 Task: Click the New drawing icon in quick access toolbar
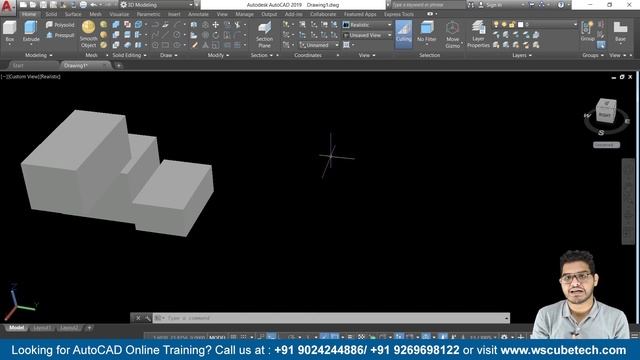point(23,5)
